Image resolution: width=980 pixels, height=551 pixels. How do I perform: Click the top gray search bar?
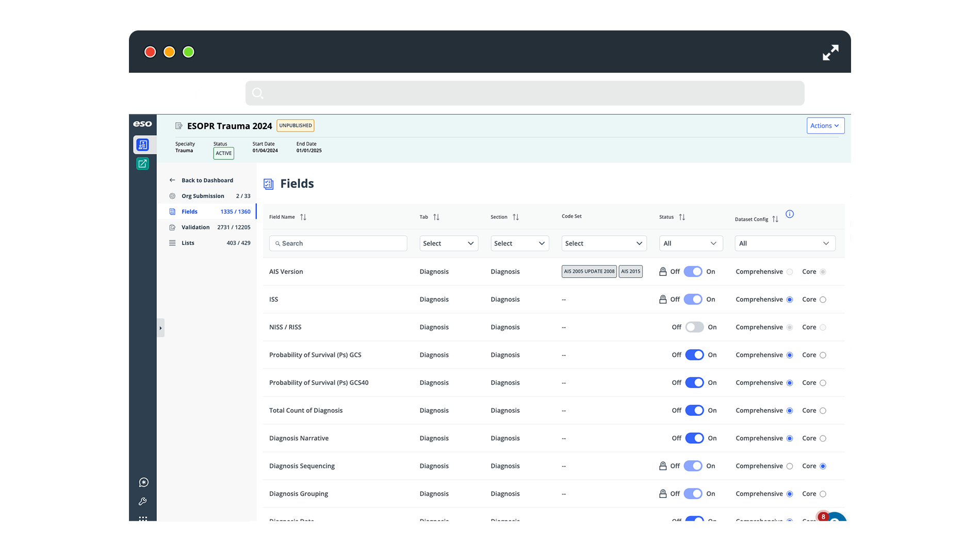point(525,93)
